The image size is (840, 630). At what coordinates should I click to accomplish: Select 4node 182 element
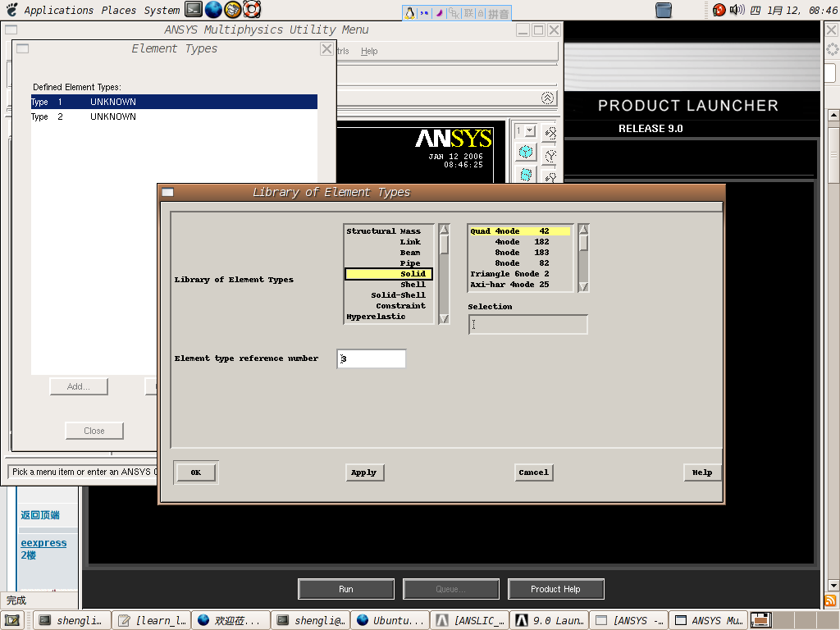click(519, 242)
